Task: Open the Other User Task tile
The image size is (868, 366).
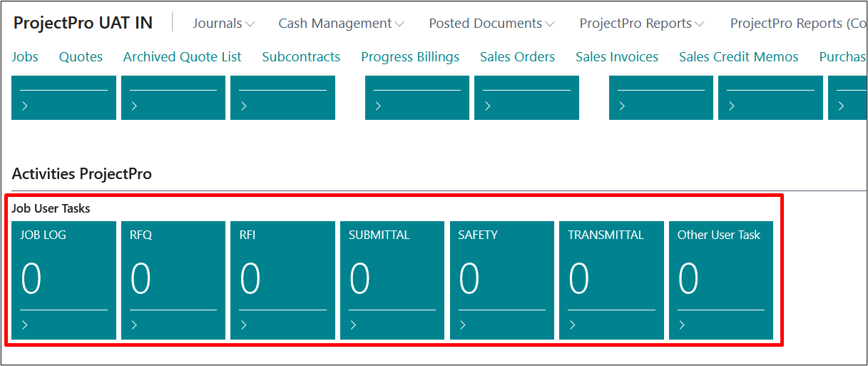Action: pos(721,280)
